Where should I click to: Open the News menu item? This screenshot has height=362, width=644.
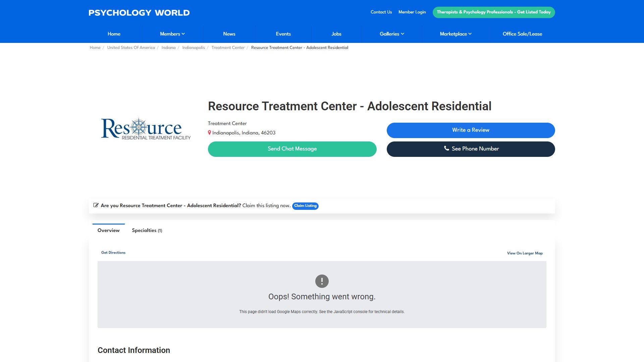(x=229, y=34)
